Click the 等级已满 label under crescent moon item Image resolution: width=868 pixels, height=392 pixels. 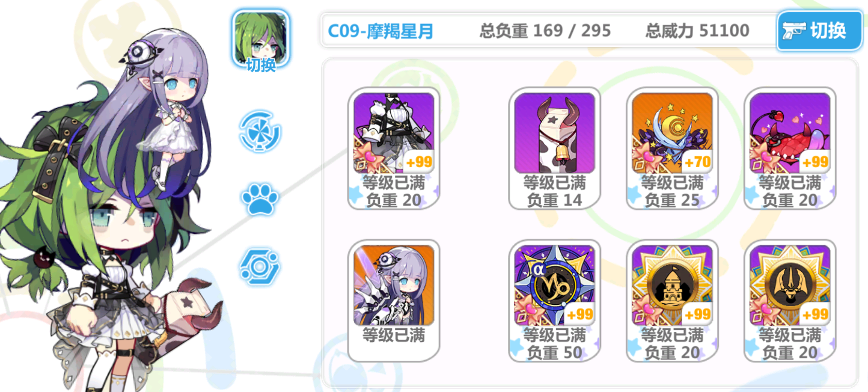click(672, 182)
